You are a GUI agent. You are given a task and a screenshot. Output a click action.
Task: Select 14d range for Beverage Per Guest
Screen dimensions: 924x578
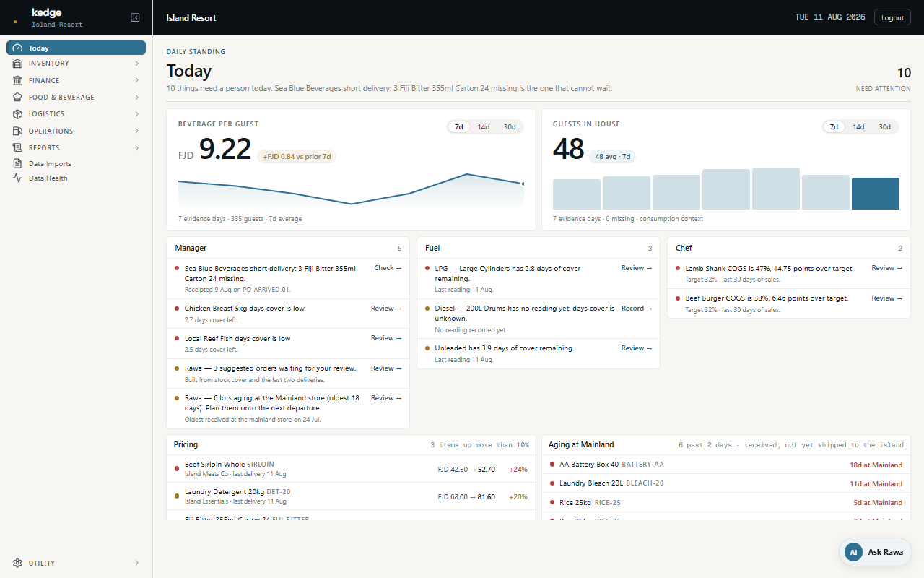click(x=484, y=127)
